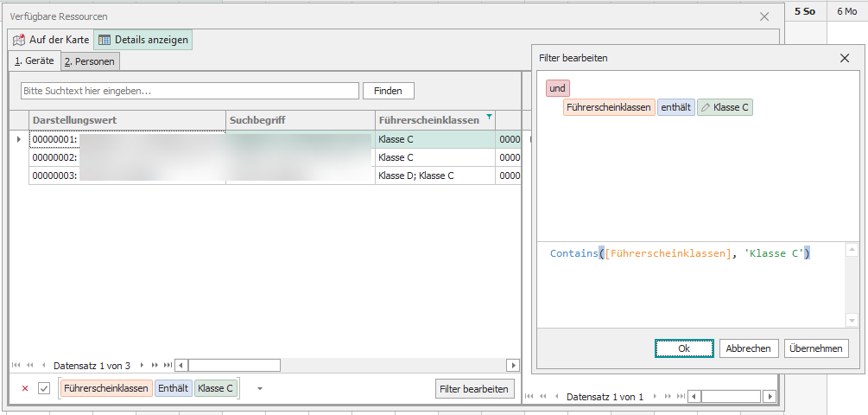This screenshot has height=415, width=868.
Task: Jump to last record in left grid navigator
Action: (168, 366)
